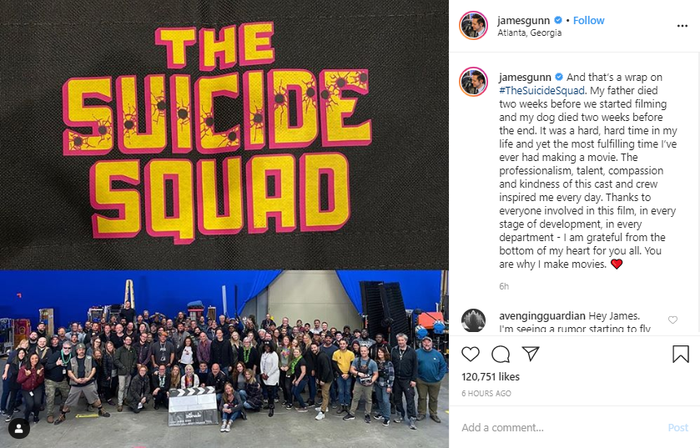Click jamesgunn username in the caption
Image resolution: width=700 pixels, height=448 pixels.
pos(525,77)
